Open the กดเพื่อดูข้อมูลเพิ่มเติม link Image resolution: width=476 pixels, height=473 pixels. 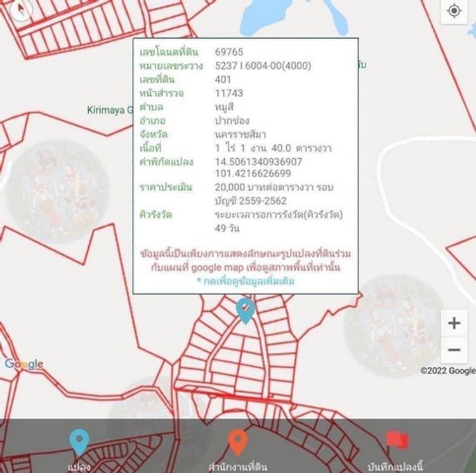point(245,281)
